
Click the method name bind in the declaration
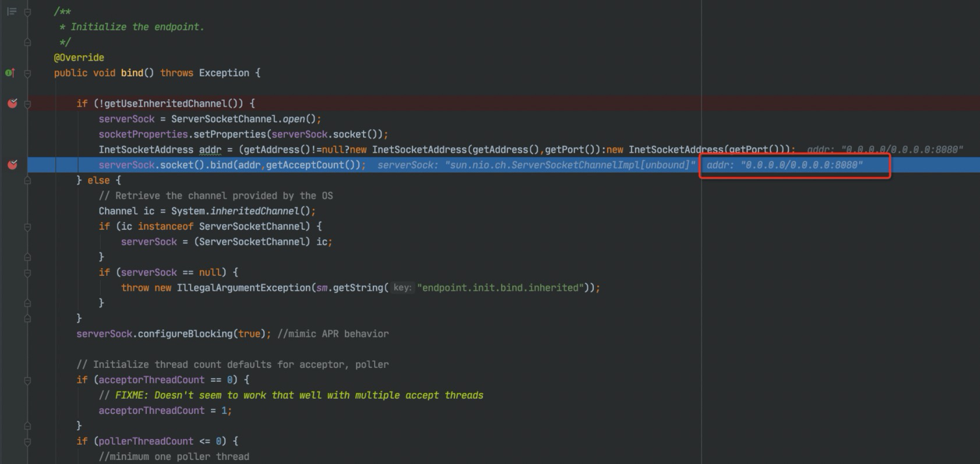(x=132, y=73)
